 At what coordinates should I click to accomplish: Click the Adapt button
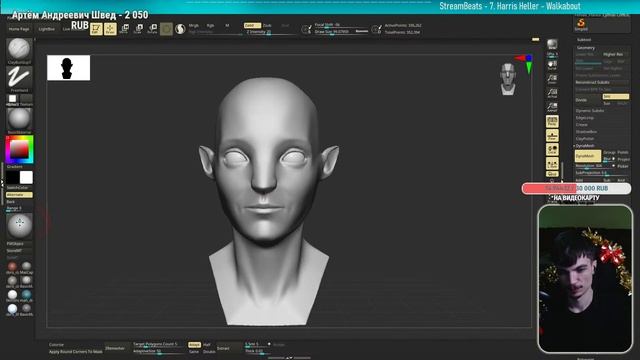[194, 345]
